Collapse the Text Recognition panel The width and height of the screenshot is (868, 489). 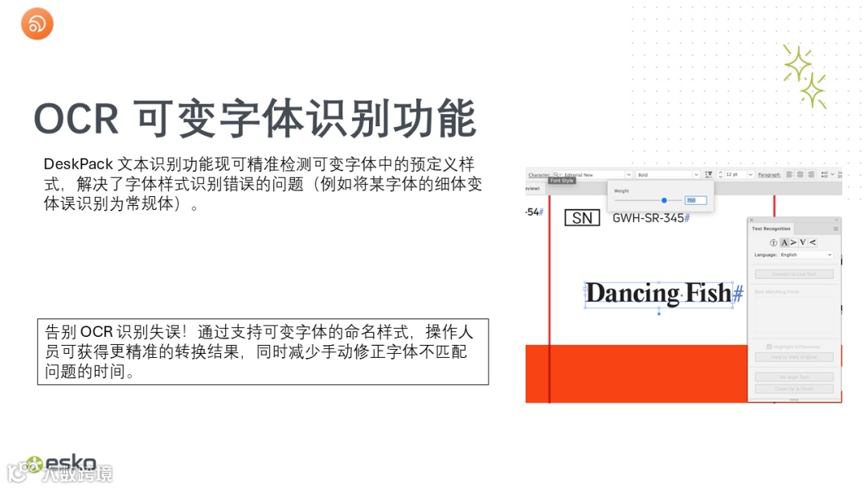[x=837, y=220]
